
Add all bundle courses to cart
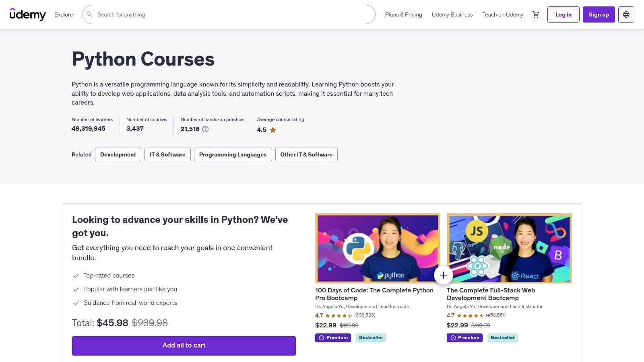tap(184, 346)
